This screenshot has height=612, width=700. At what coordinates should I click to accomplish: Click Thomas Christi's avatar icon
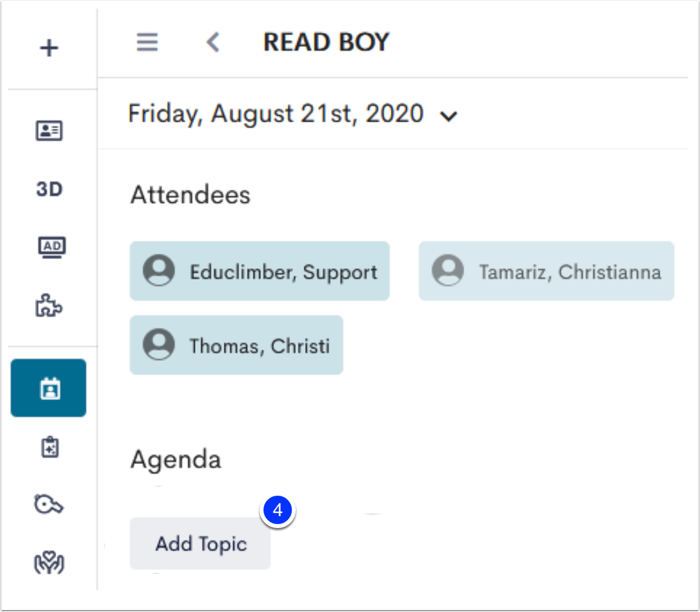pyautogui.click(x=159, y=344)
